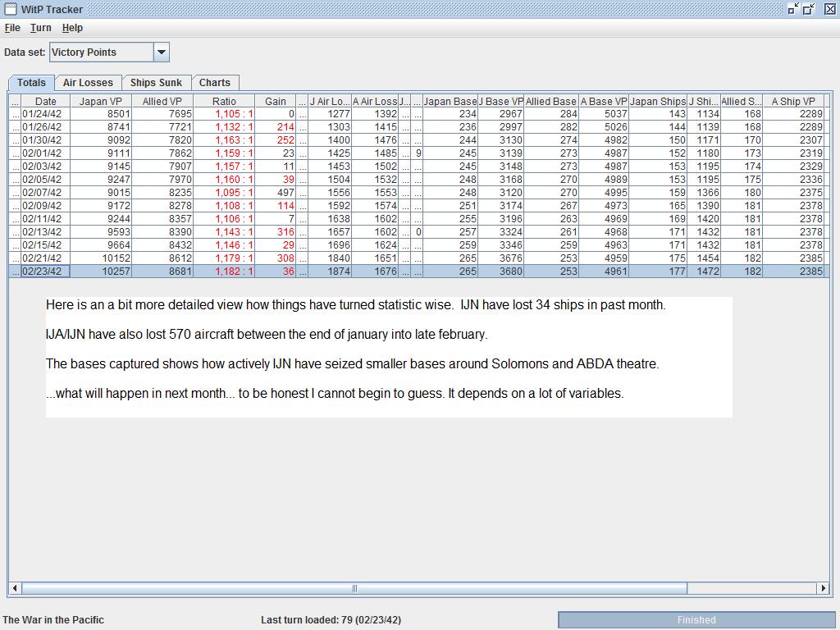840x630 pixels.
Task: Click Allied VP value 8681
Action: (162, 271)
